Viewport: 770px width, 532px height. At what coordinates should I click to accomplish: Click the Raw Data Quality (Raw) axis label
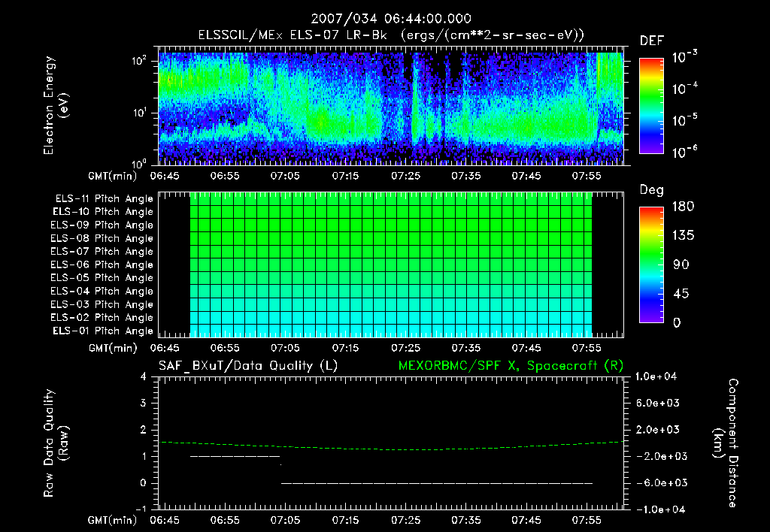coord(56,443)
